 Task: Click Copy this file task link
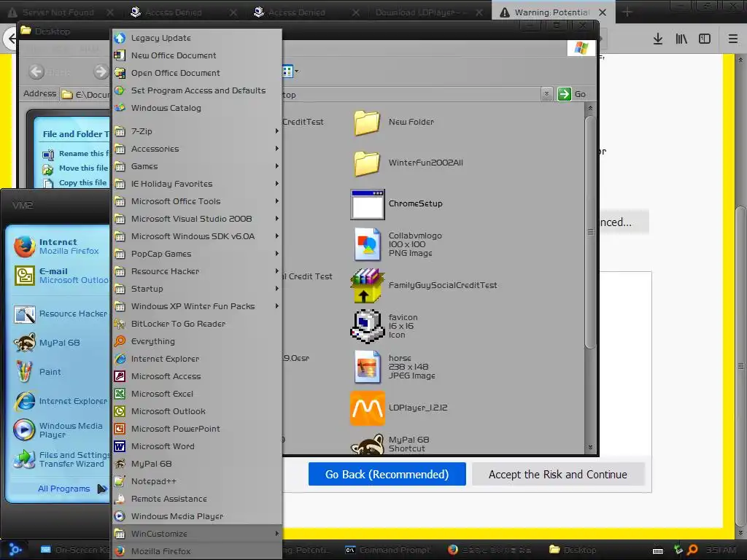tap(74, 183)
